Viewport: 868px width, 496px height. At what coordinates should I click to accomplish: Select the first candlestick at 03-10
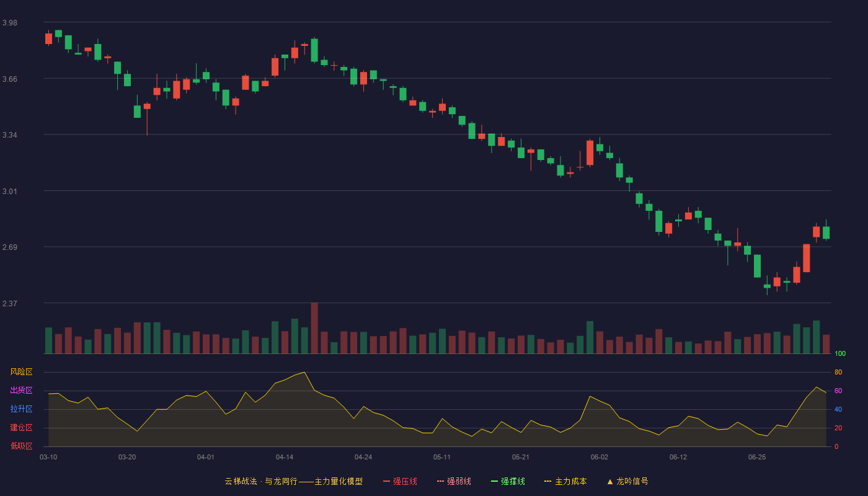(48, 38)
